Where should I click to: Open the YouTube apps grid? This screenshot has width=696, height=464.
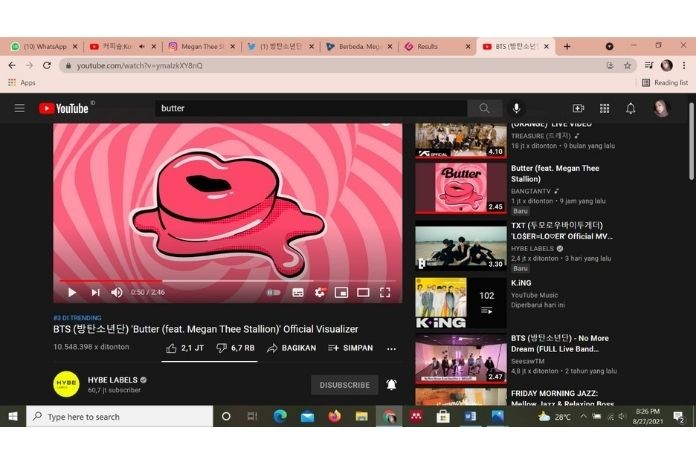pyautogui.click(x=605, y=108)
